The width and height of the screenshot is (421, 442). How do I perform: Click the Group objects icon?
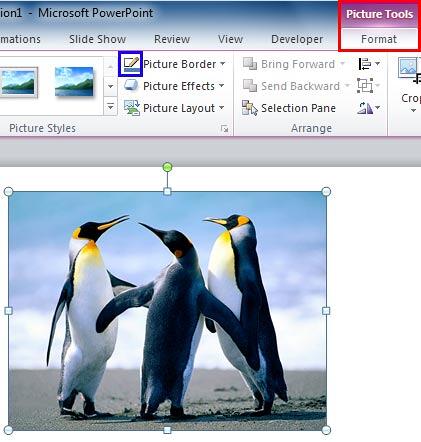(365, 86)
